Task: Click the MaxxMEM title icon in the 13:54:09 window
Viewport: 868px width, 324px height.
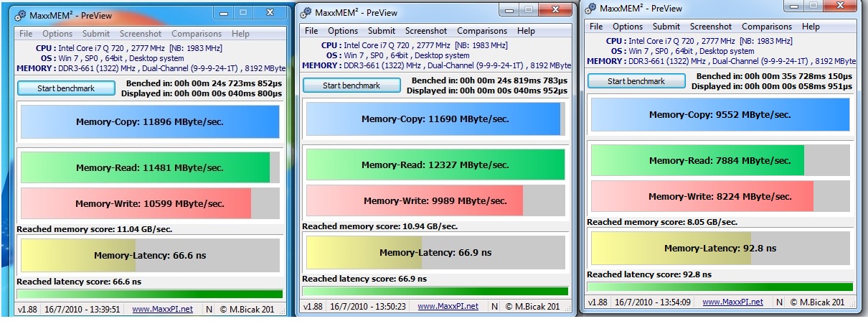Action: coord(592,9)
